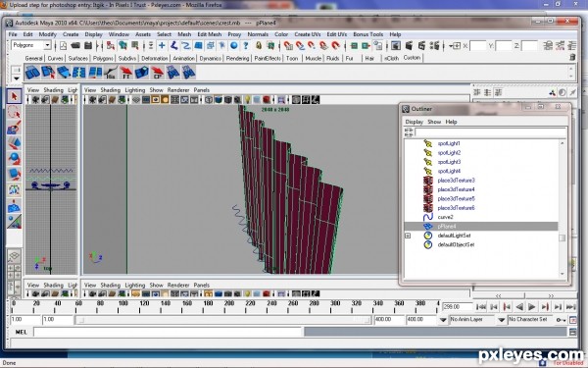The height and width of the screenshot is (368, 588).
Task: Click the MEL command input field
Action: 168,332
